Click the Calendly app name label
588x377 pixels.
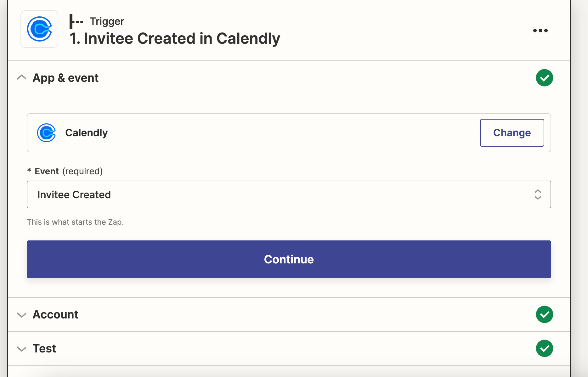tap(86, 133)
